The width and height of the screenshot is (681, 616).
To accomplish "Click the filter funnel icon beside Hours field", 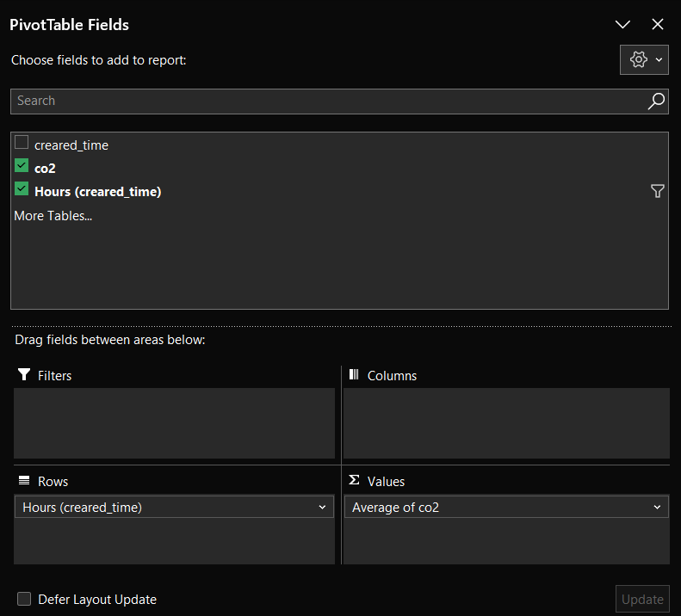I will coord(657,191).
